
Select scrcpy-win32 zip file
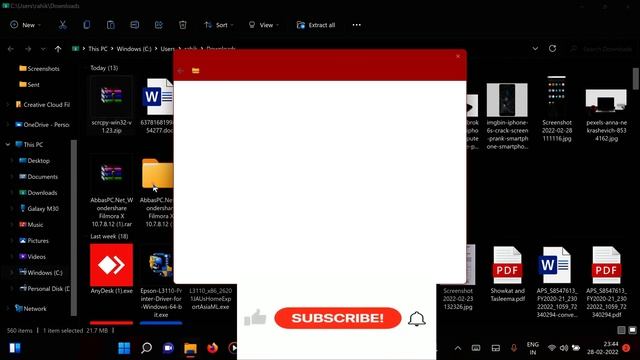(x=111, y=106)
